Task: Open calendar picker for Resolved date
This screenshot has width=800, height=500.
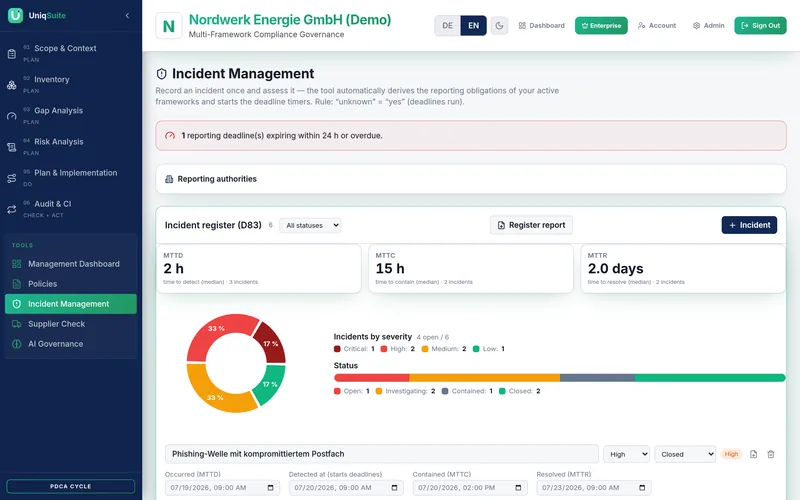Action: pyautogui.click(x=642, y=488)
